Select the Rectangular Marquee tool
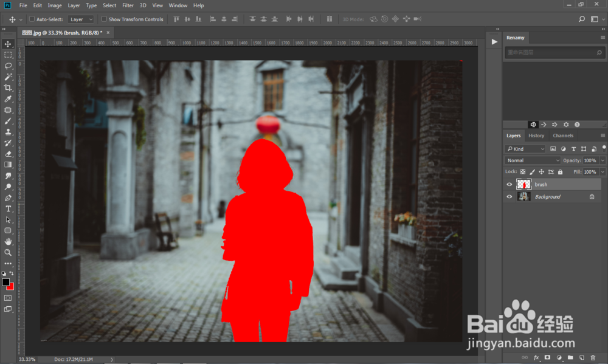The image size is (608, 364). [8, 55]
